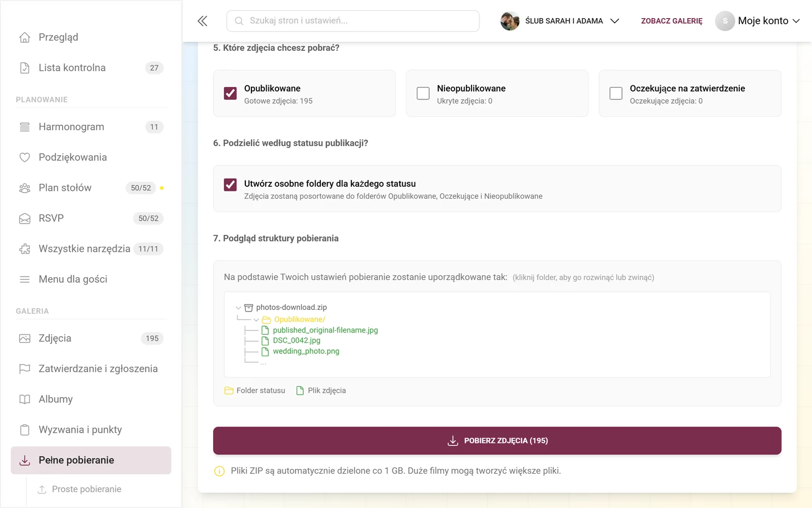Toggle Utwórz osobne foldery dla każdego statusu
The width and height of the screenshot is (812, 508).
(230, 185)
